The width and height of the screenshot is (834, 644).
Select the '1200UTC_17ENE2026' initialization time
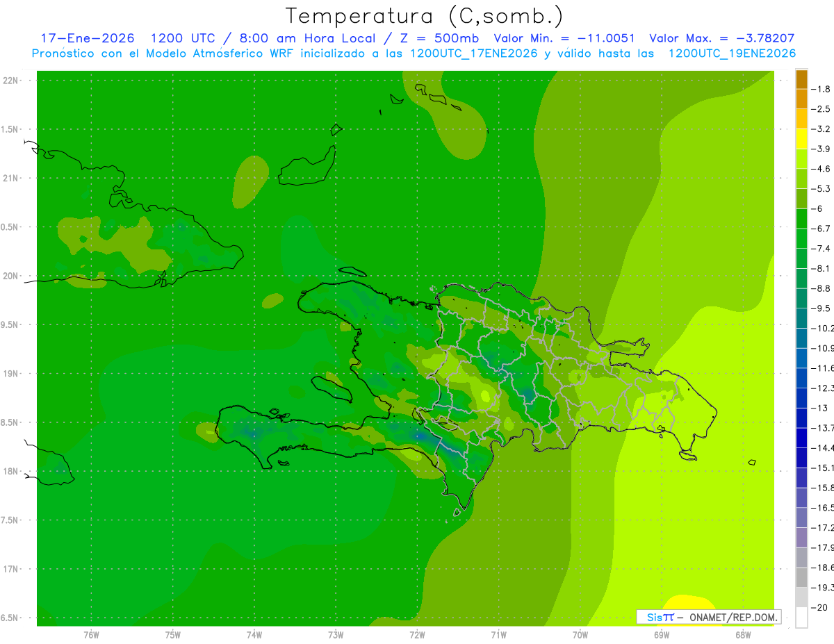(x=473, y=53)
